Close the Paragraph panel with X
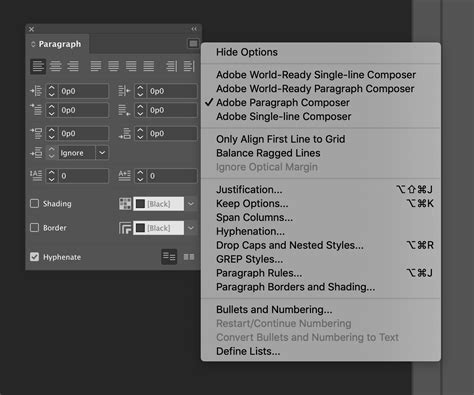The width and height of the screenshot is (474, 395). pos(31,29)
